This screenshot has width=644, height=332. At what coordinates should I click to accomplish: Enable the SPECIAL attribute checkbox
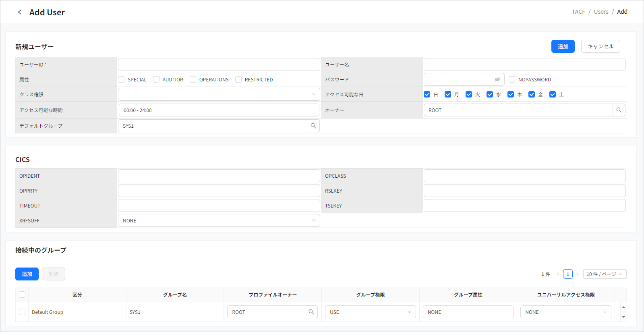pos(121,79)
